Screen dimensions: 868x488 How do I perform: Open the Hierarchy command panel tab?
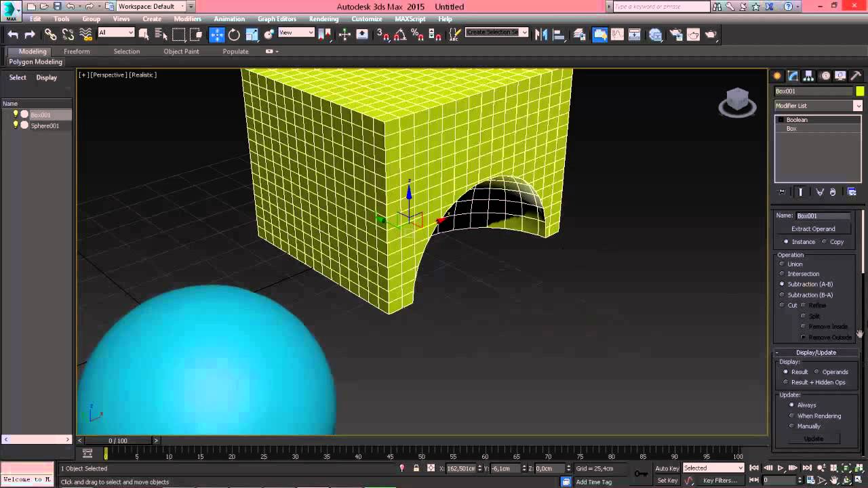tap(808, 76)
